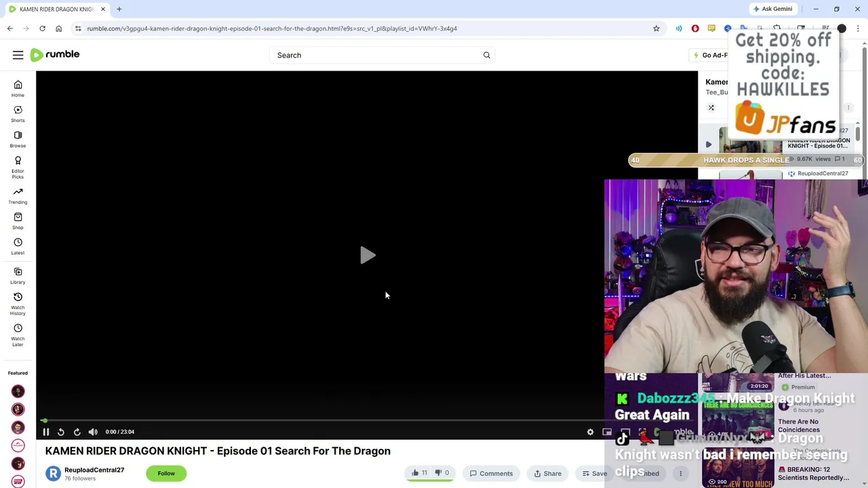Image resolution: width=868 pixels, height=488 pixels.
Task: Toggle playlist shuffle
Action: point(711,108)
